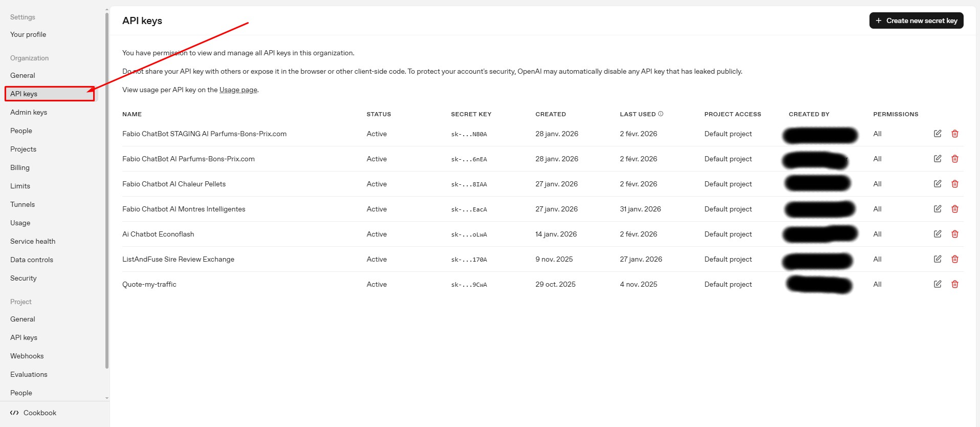Click the info icon next to Last Used
The image size is (980, 427).
(x=661, y=114)
